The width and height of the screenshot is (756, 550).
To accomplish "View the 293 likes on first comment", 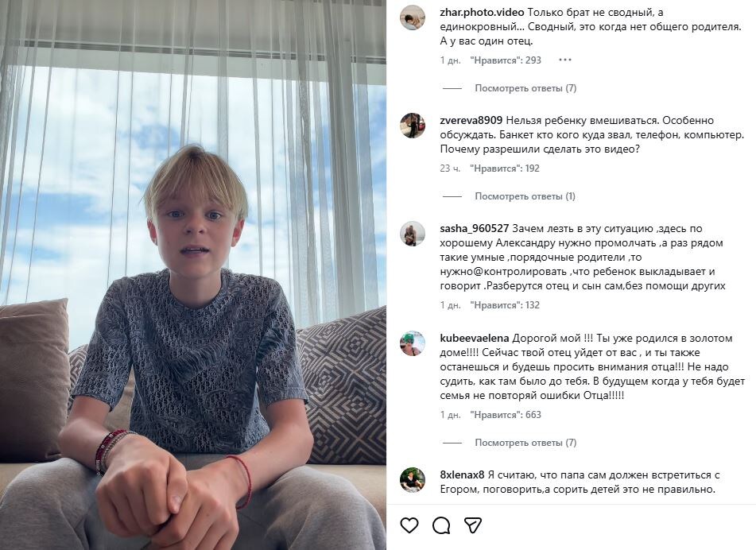I will coord(505,60).
